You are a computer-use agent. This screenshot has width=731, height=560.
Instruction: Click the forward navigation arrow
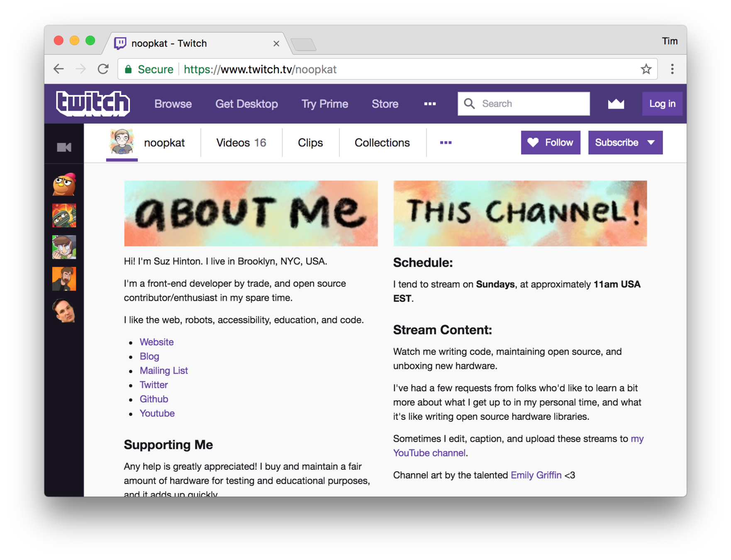81,69
